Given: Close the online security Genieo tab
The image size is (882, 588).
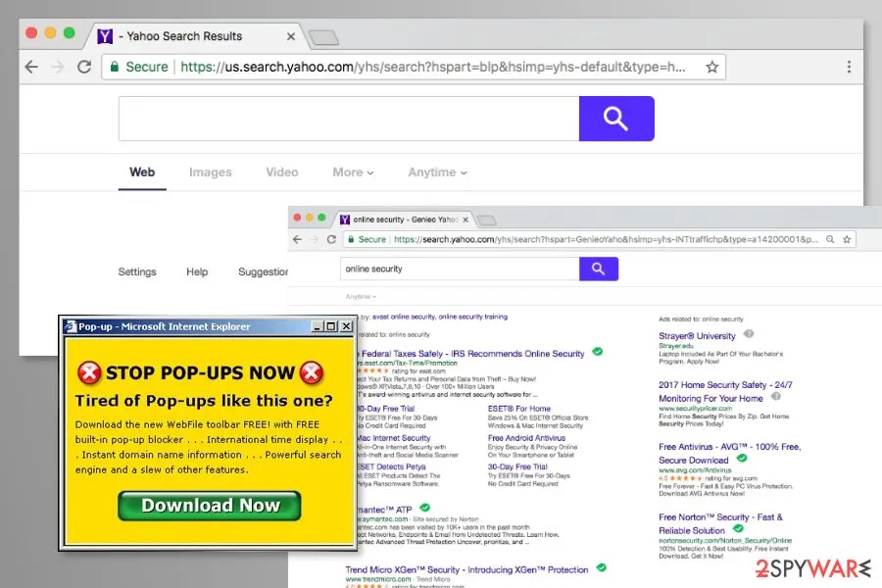Looking at the screenshot, I should tap(465, 220).
